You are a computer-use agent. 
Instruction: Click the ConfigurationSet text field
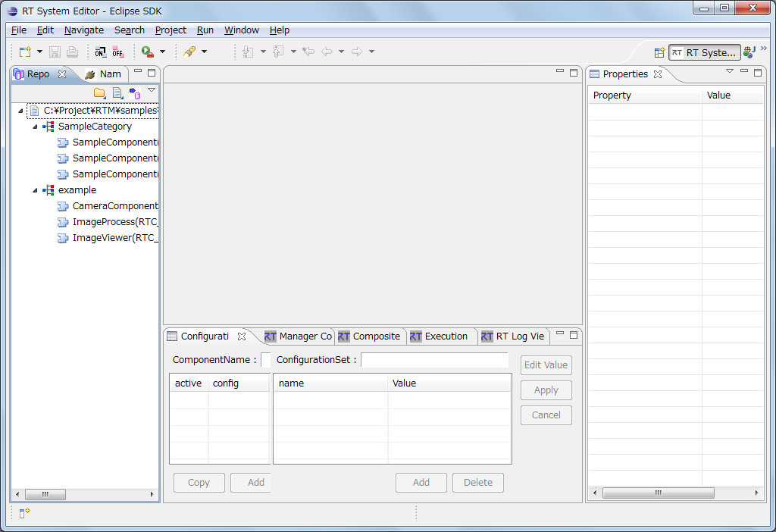(434, 360)
